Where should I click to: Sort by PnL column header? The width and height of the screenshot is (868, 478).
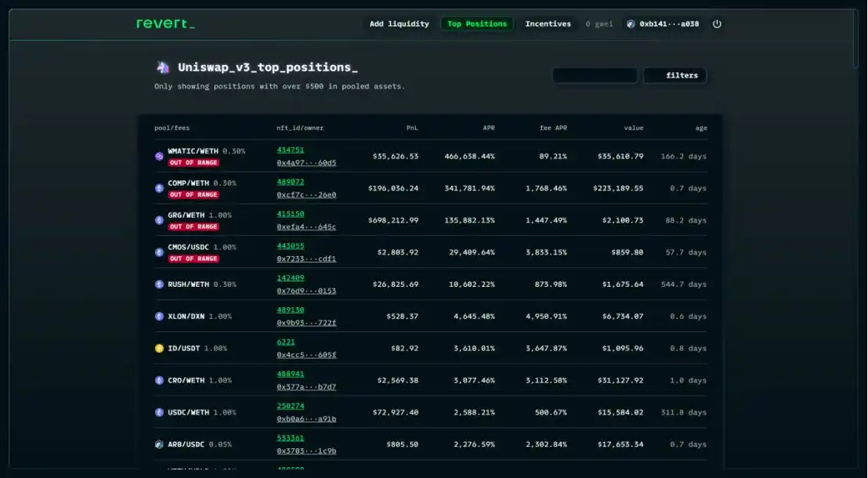point(412,128)
